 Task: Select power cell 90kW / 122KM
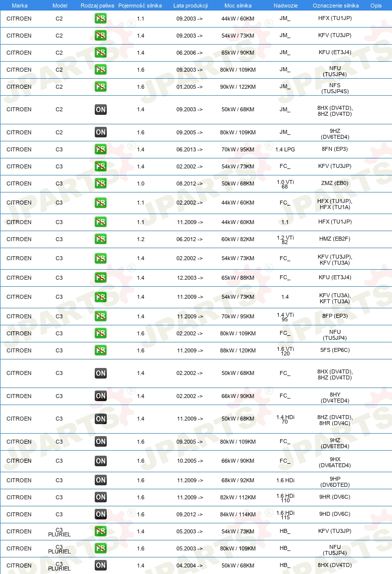point(238,87)
